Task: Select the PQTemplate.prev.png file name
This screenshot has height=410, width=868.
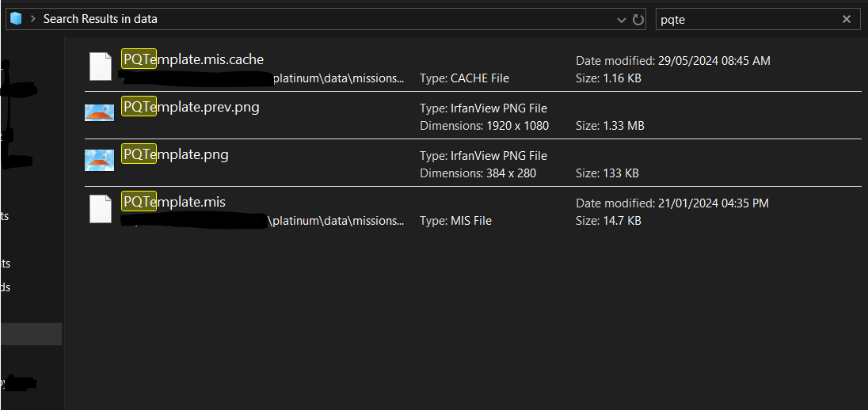Action: [191, 107]
